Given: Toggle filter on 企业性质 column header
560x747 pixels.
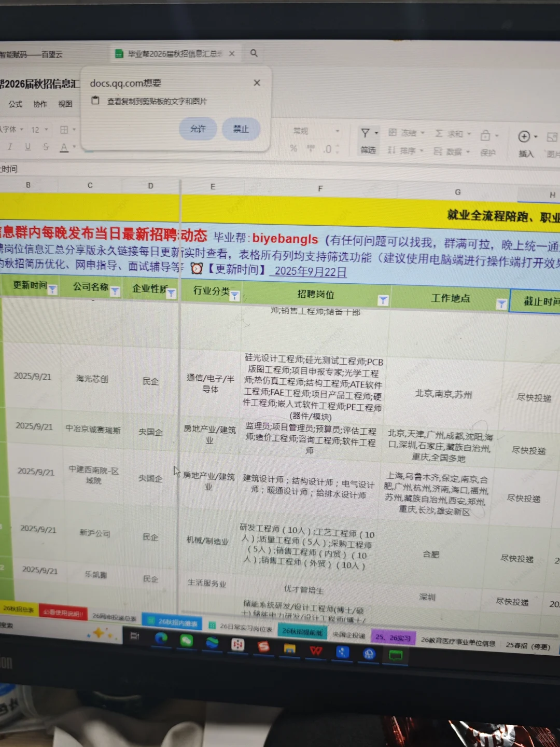Looking at the screenshot, I should pyautogui.click(x=171, y=294).
